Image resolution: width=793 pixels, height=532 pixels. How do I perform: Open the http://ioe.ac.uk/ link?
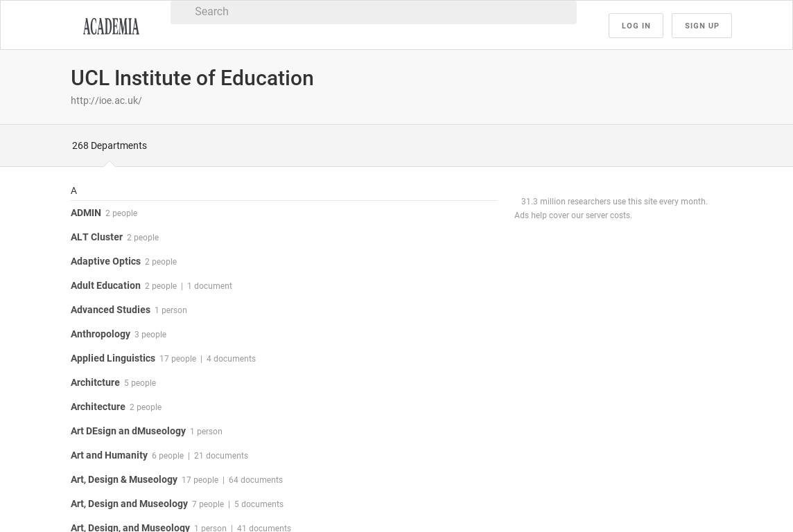106,100
